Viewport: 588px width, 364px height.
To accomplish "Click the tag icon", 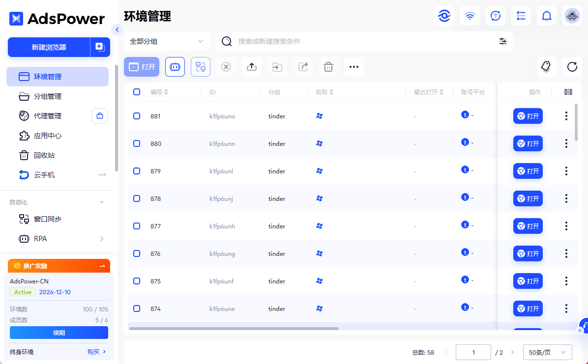I will point(546,67).
